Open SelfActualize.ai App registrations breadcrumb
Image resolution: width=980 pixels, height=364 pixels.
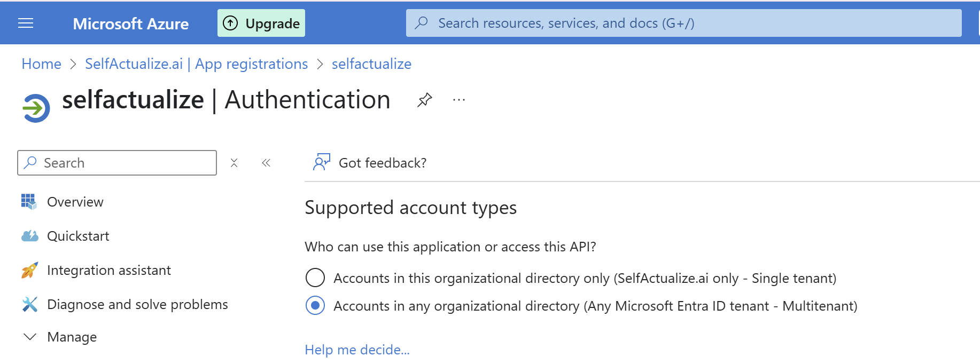coord(197,64)
